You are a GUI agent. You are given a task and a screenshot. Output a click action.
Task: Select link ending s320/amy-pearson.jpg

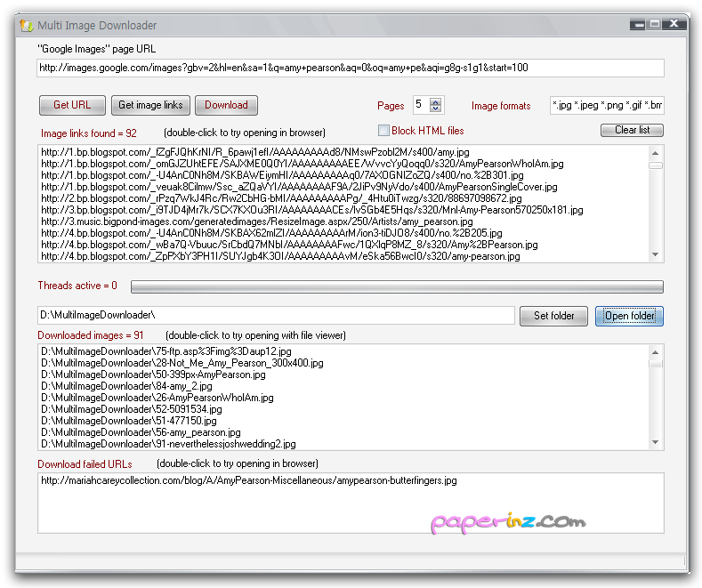point(280,256)
